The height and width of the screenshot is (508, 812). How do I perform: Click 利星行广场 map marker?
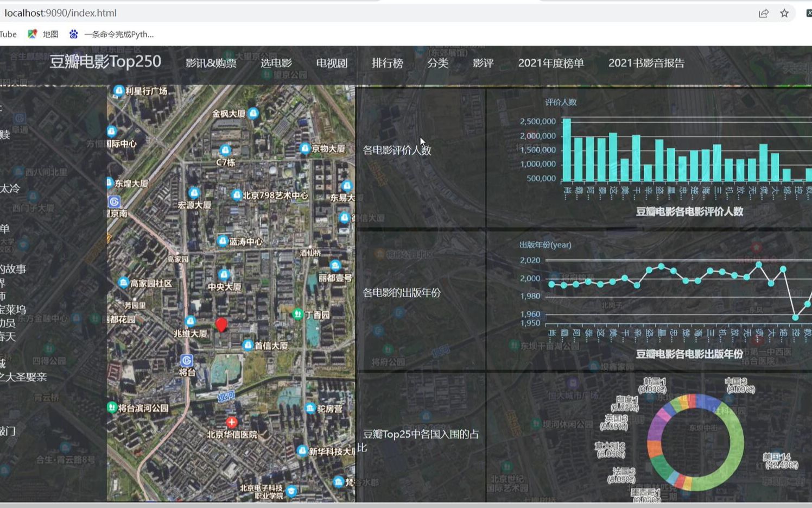coord(119,90)
